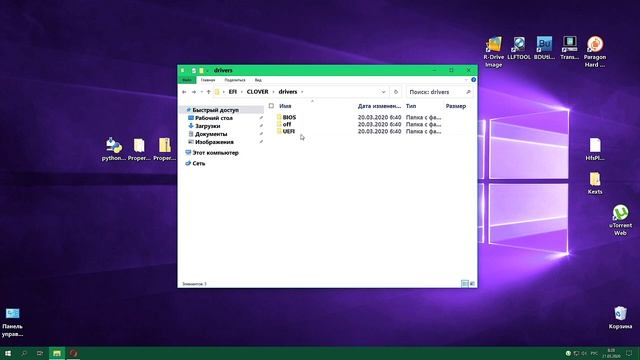This screenshot has width=640, height=360.
Task: Expand address bar history dropdown
Action: [383, 92]
